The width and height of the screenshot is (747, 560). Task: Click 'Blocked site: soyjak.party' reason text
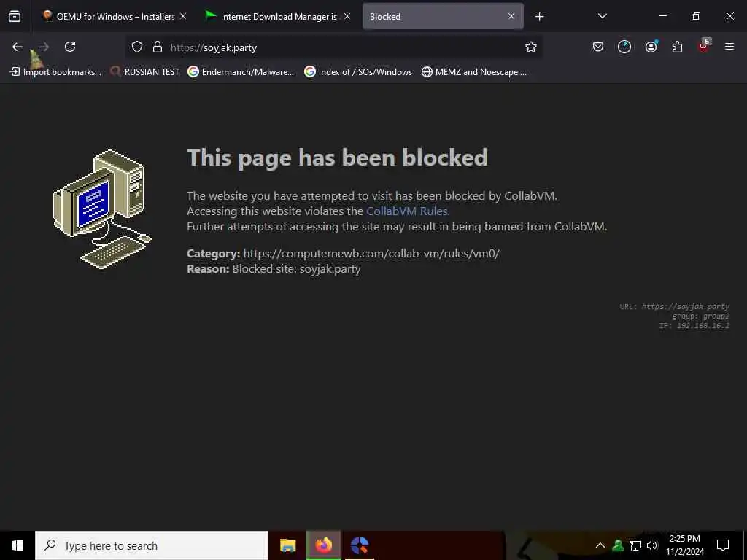point(296,269)
